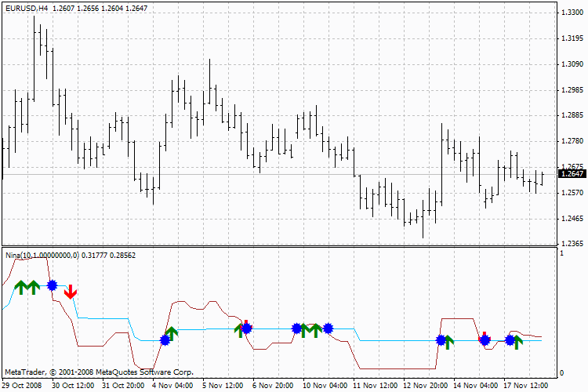Click the red down arrow near 30 Oct
This screenshot has height=392, width=588.
pyautogui.click(x=71, y=292)
